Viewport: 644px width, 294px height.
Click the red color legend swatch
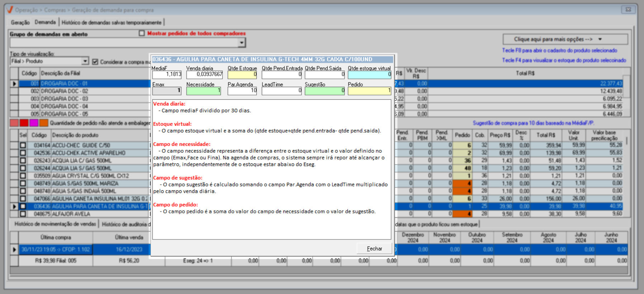24,123
